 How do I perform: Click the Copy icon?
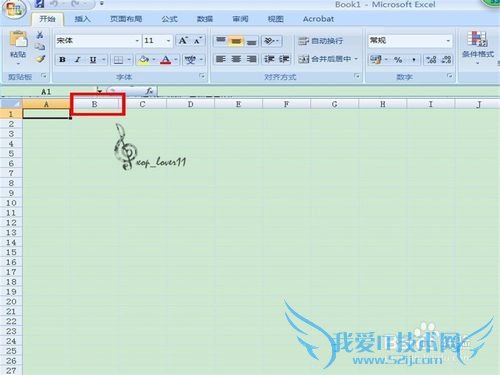(x=40, y=47)
